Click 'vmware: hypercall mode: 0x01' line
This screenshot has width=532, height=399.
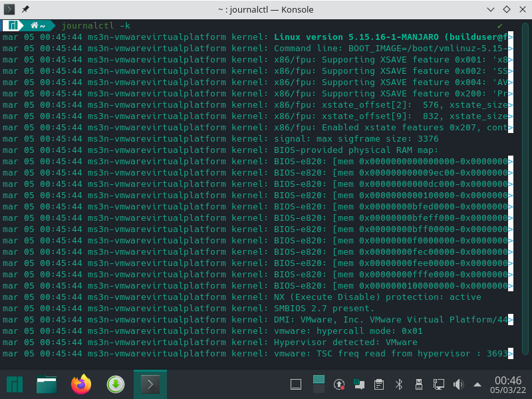point(213,331)
